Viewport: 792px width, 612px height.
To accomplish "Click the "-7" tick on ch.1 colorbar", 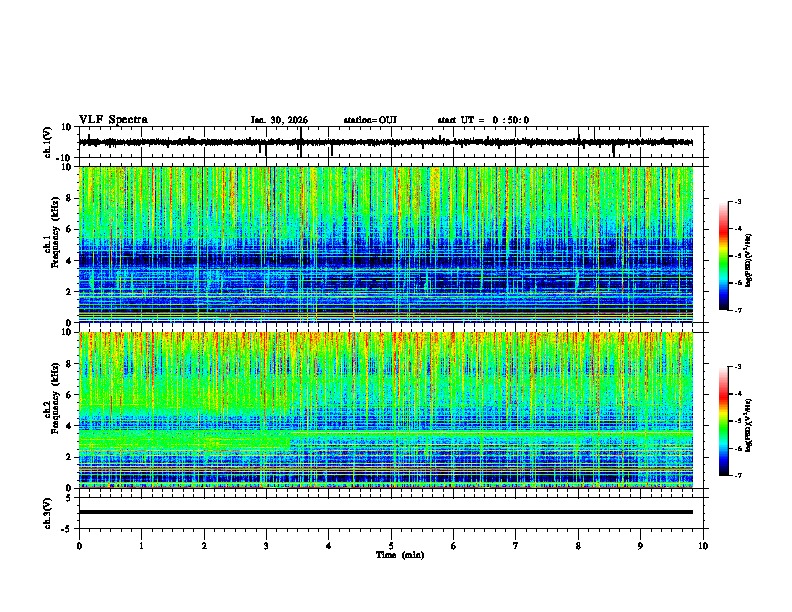I will (738, 310).
